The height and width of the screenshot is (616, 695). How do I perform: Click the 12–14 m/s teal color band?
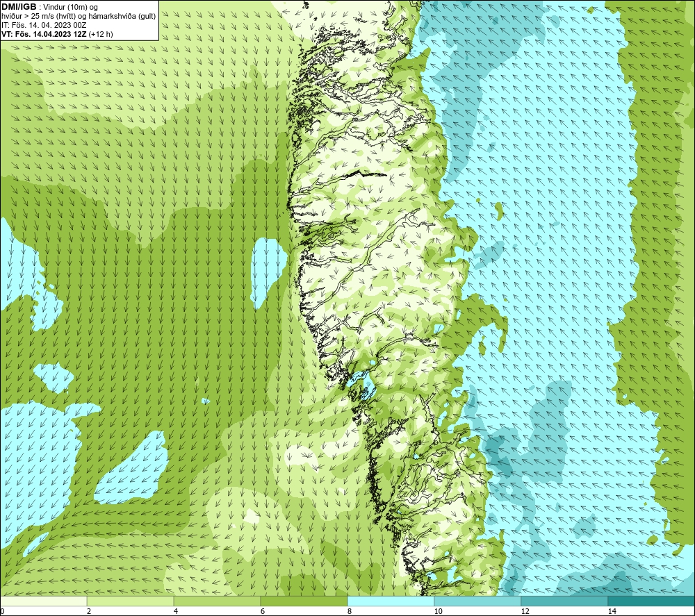click(x=564, y=601)
